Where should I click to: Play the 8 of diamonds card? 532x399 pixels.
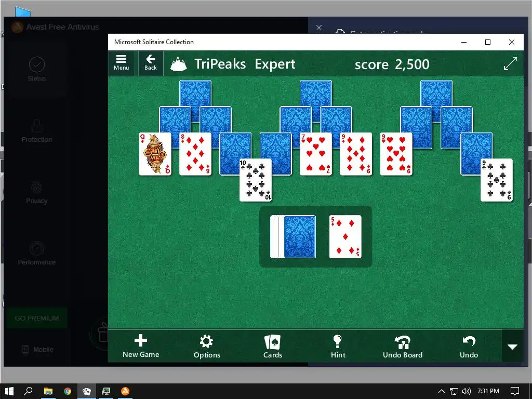[195, 154]
